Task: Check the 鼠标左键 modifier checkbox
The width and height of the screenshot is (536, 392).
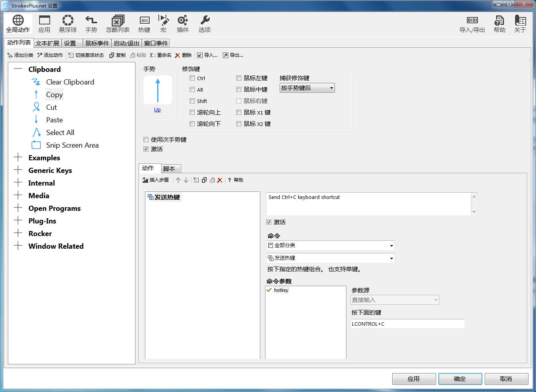Action: coord(239,78)
